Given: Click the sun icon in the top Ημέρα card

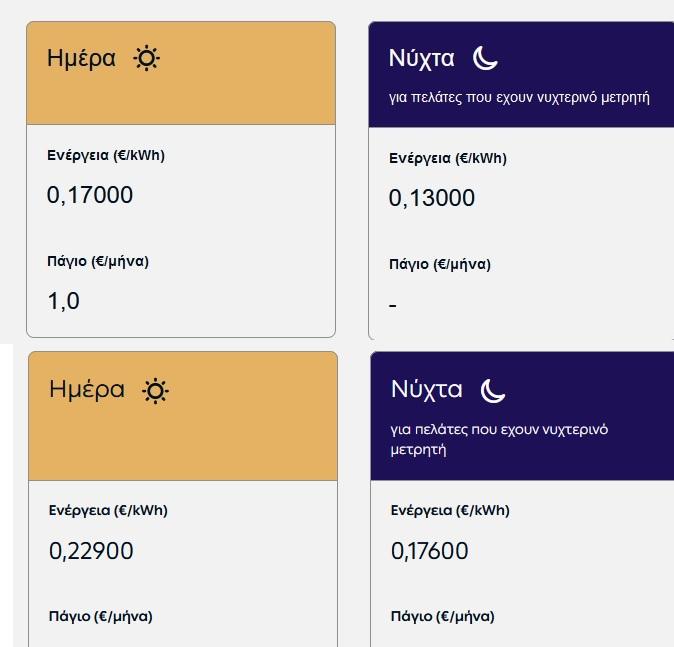Looking at the screenshot, I should pyautogui.click(x=147, y=58).
